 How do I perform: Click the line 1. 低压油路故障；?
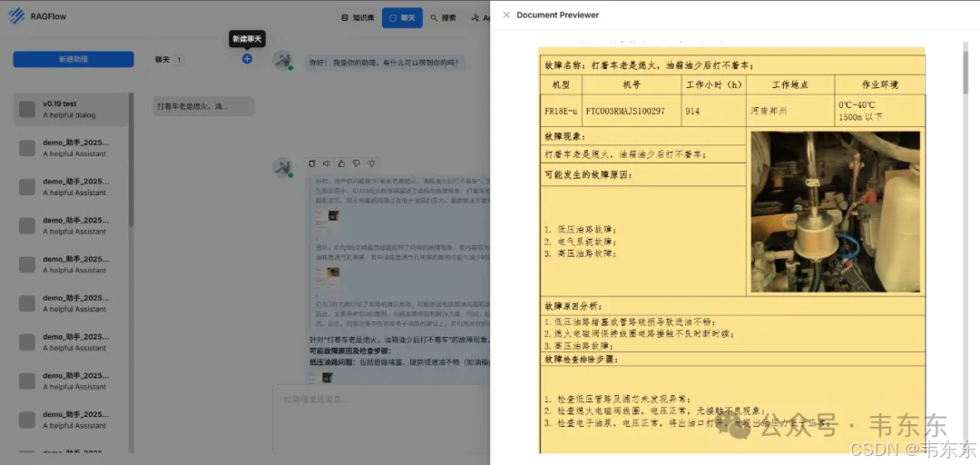[x=581, y=230]
